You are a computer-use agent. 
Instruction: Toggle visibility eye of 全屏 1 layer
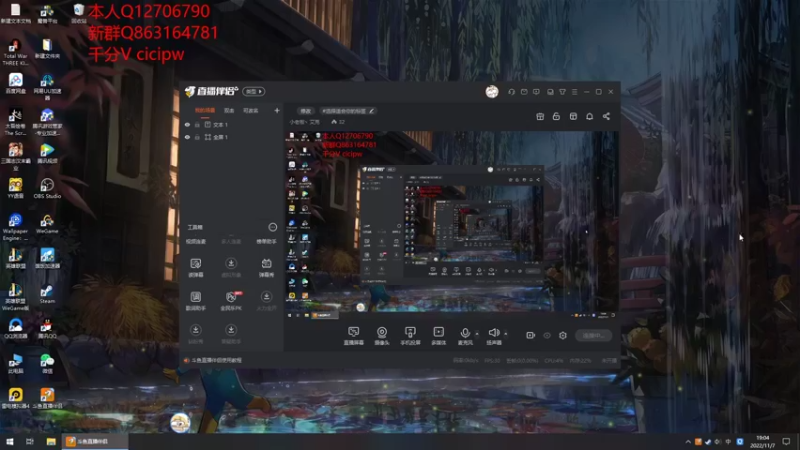click(187, 137)
